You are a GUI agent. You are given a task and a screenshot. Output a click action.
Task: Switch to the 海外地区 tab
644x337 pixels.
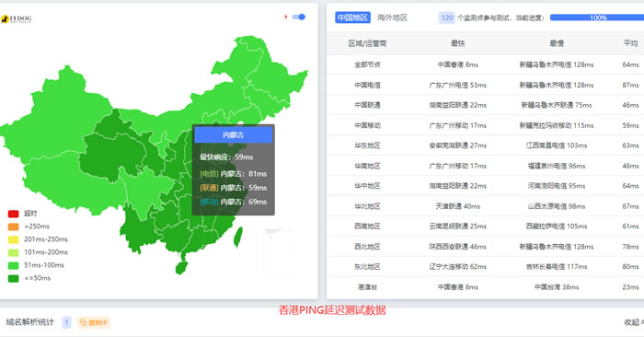(392, 17)
